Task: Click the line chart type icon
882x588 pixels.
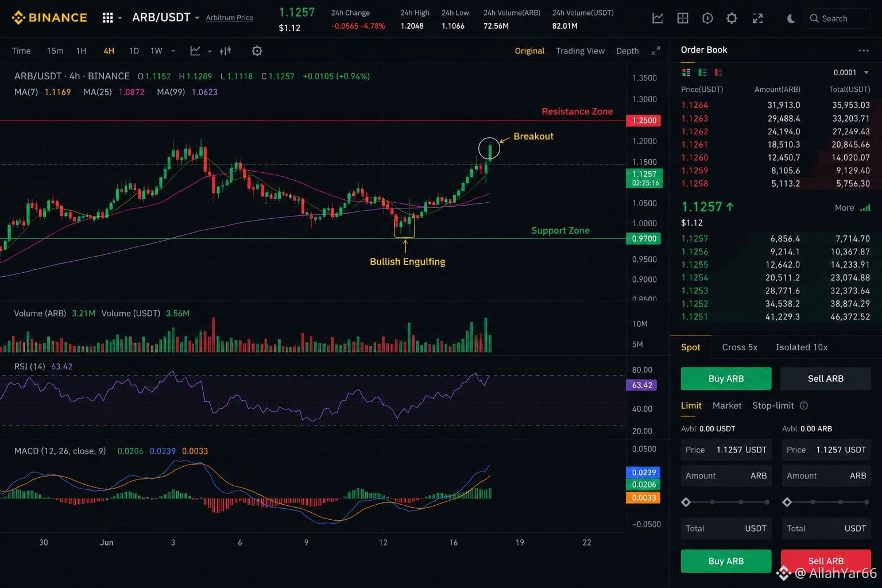Action: point(195,51)
